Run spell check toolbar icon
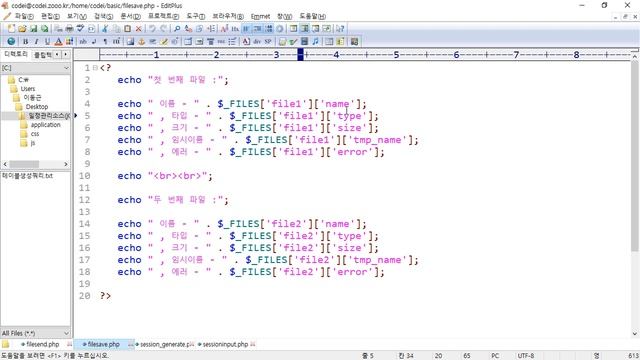The height and width of the screenshot is (360, 640). tap(80, 29)
